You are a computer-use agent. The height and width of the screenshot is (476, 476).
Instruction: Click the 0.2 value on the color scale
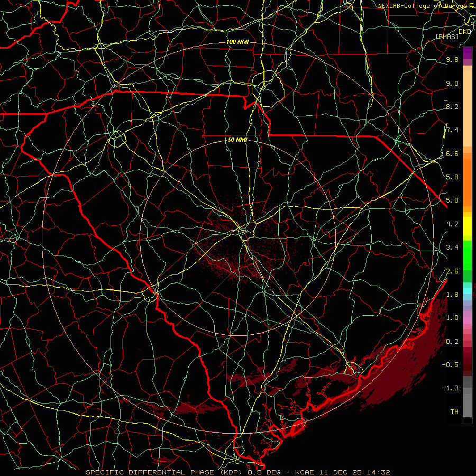(x=452, y=342)
